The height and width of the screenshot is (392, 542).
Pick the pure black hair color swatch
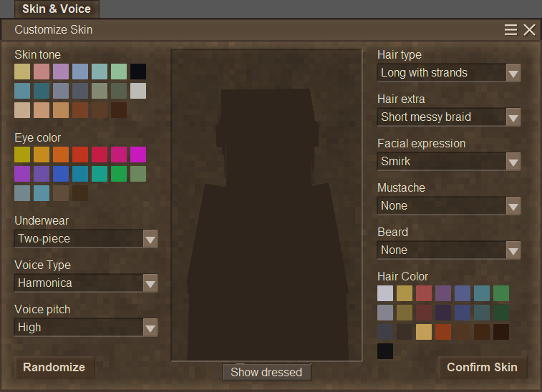coord(385,351)
